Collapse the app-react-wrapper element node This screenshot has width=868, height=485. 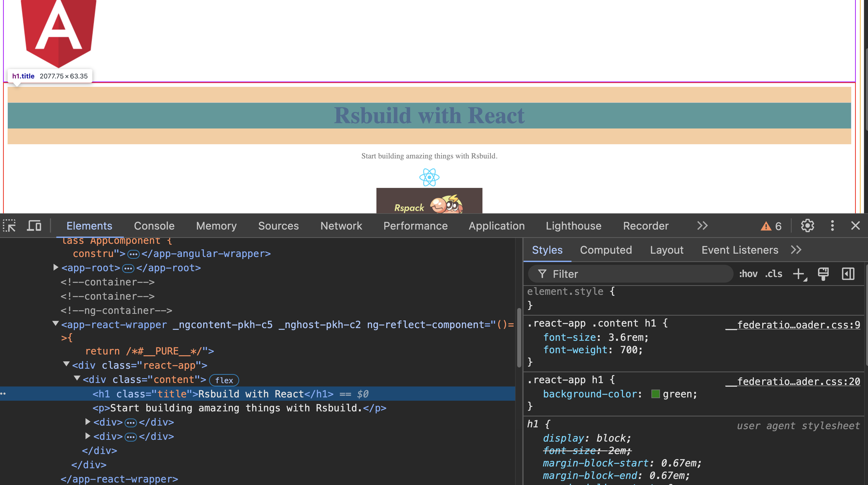[x=56, y=324]
